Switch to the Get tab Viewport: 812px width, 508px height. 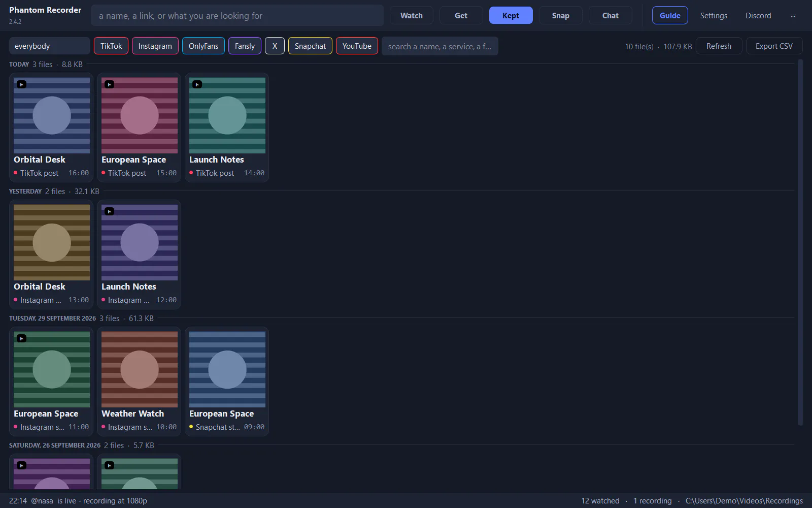pos(461,16)
